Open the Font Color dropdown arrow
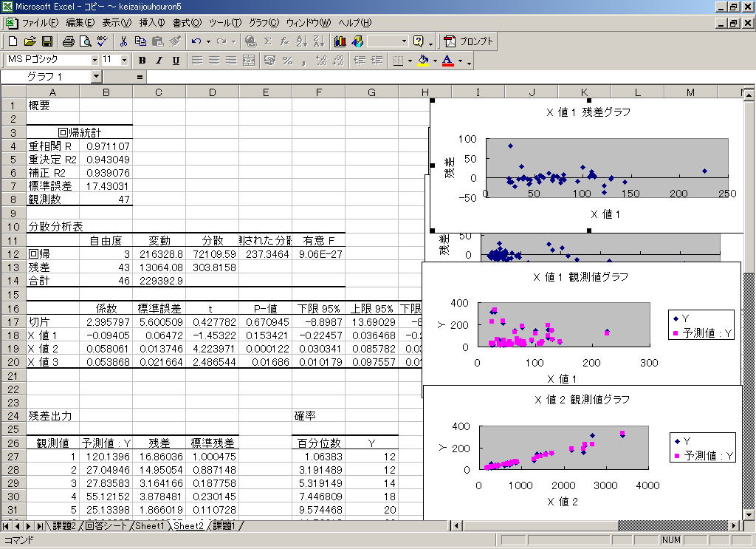Viewport: 756px width, 549px height. [x=460, y=61]
